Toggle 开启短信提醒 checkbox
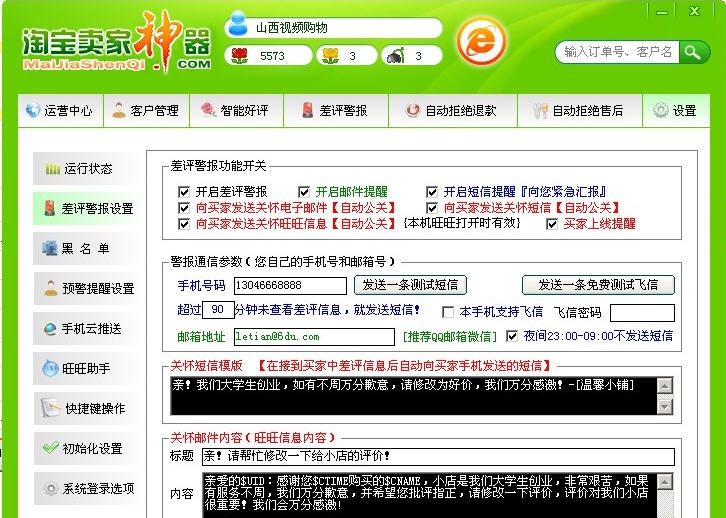 pyautogui.click(x=432, y=192)
